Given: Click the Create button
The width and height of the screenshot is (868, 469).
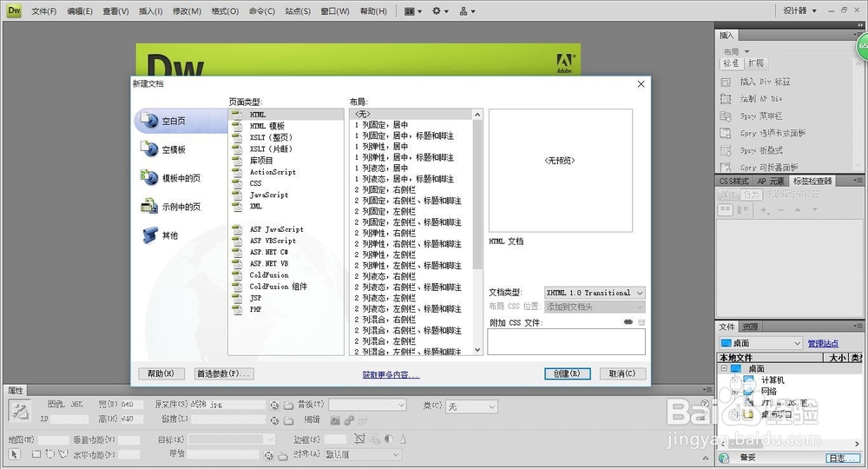Looking at the screenshot, I should click(568, 373).
